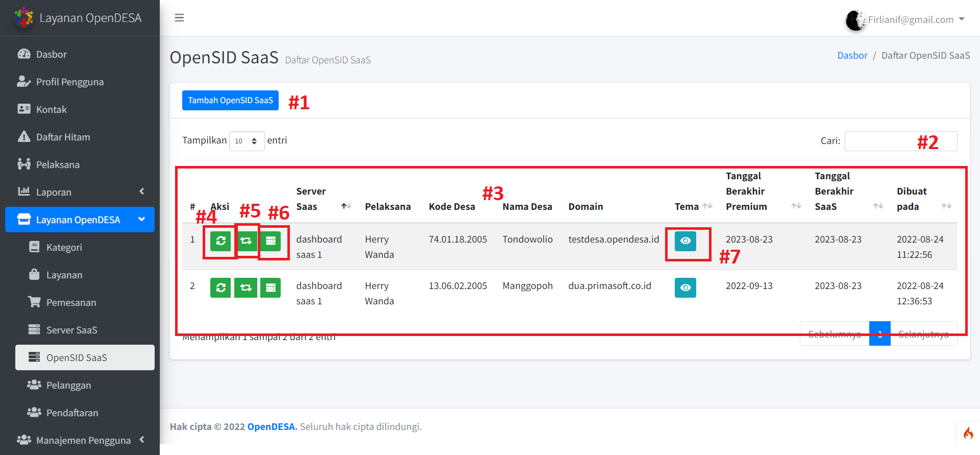Viewport: 980px width, 455px height.
Task: Open Daftar Hitam sidebar entry
Action: pyautogui.click(x=80, y=137)
